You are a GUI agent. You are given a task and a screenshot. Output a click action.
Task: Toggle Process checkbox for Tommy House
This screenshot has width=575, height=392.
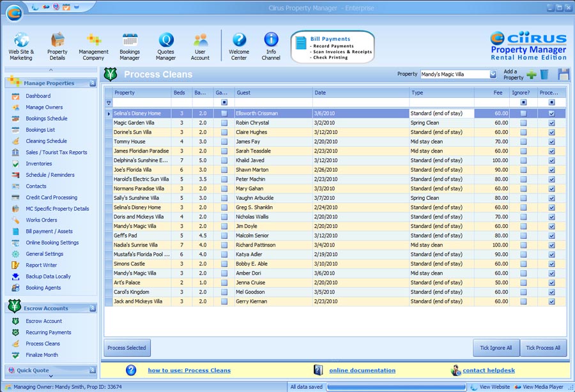[x=551, y=142]
